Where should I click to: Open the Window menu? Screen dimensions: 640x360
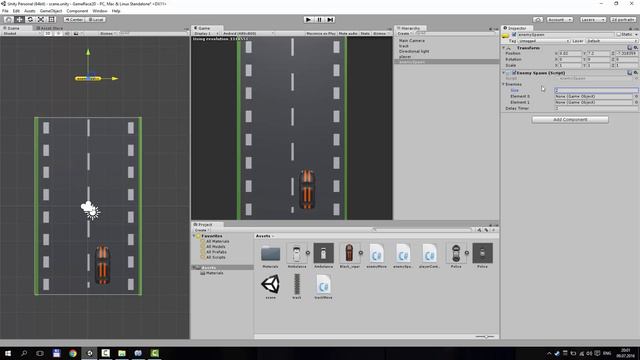(x=100, y=11)
